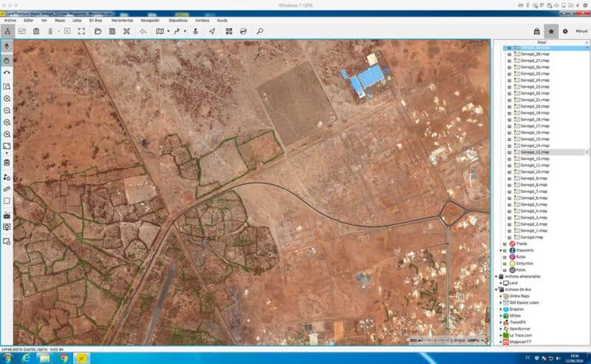Click the crossed tools toolbar icon
The width and height of the screenshot is (591, 364).
coord(126,31)
